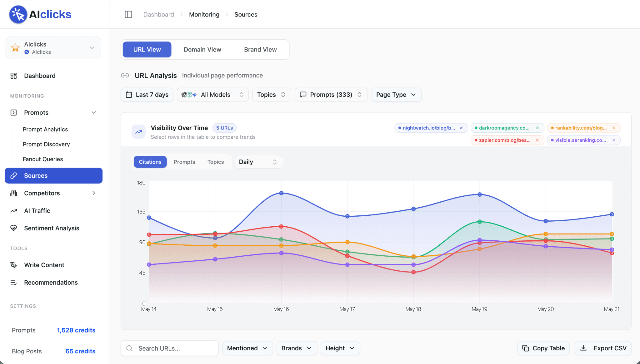Open the Daily interval dropdown
This screenshot has width=640, height=364.
pyautogui.click(x=258, y=162)
